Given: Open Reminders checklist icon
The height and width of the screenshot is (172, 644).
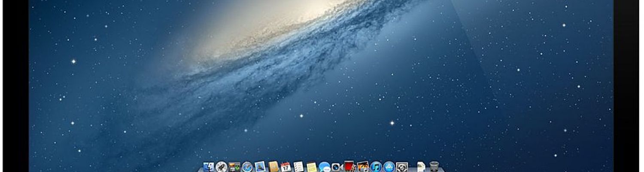Looking at the screenshot, I should 299,167.
